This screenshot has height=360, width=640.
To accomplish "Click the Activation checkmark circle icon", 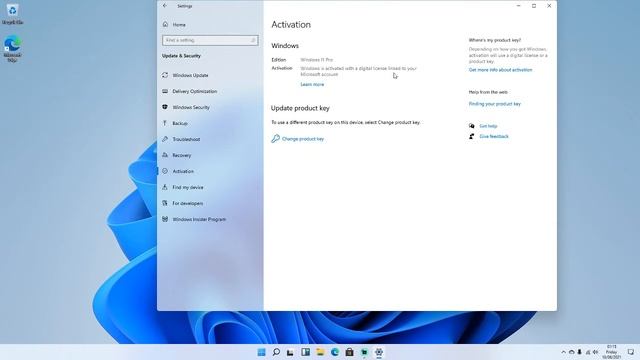I will click(x=165, y=171).
